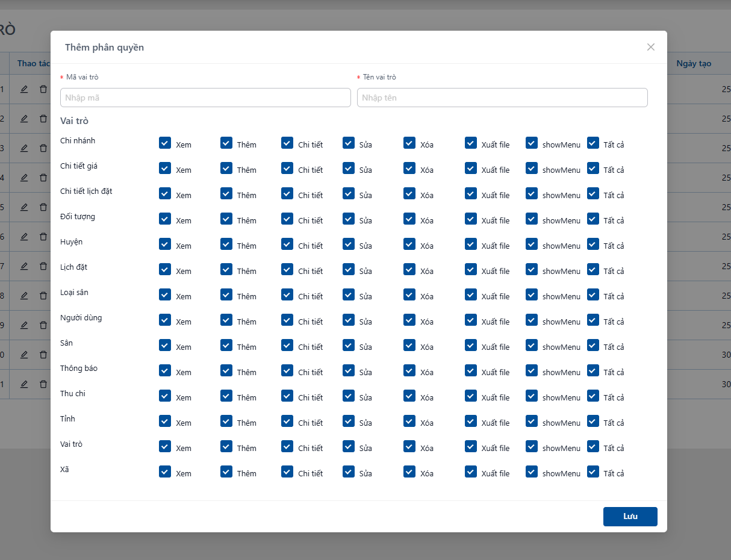This screenshot has height=560, width=731.
Task: Click the Ngày tạo column header in background table
Action: pyautogui.click(x=694, y=63)
